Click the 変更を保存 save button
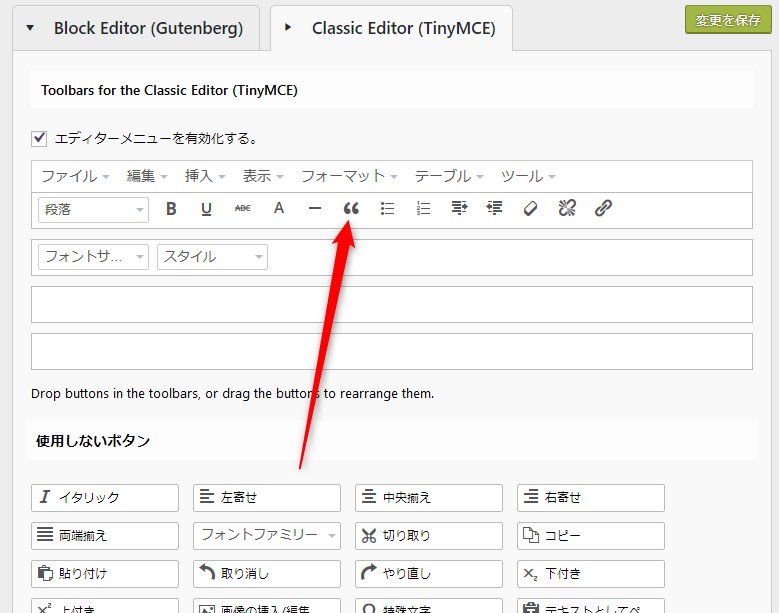This screenshot has width=779, height=613. click(727, 20)
